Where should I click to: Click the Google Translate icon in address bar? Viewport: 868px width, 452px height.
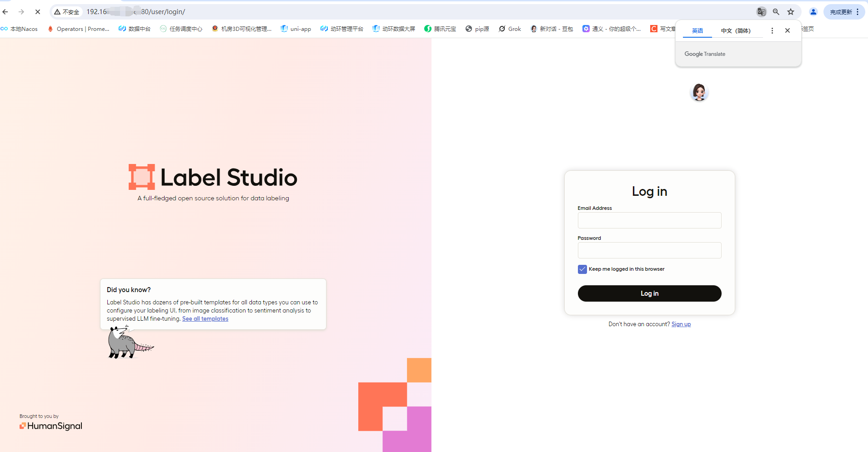click(761, 12)
